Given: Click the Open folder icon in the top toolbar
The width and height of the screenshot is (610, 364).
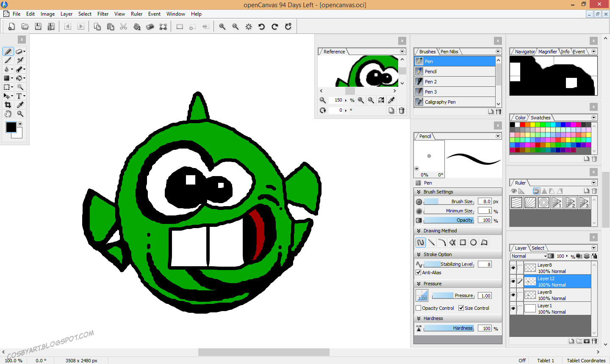Looking at the screenshot, I should pos(25,27).
